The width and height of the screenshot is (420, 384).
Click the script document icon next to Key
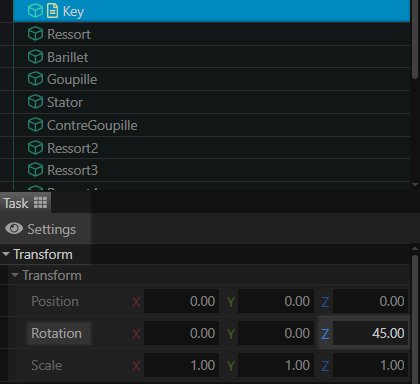[x=52, y=11]
